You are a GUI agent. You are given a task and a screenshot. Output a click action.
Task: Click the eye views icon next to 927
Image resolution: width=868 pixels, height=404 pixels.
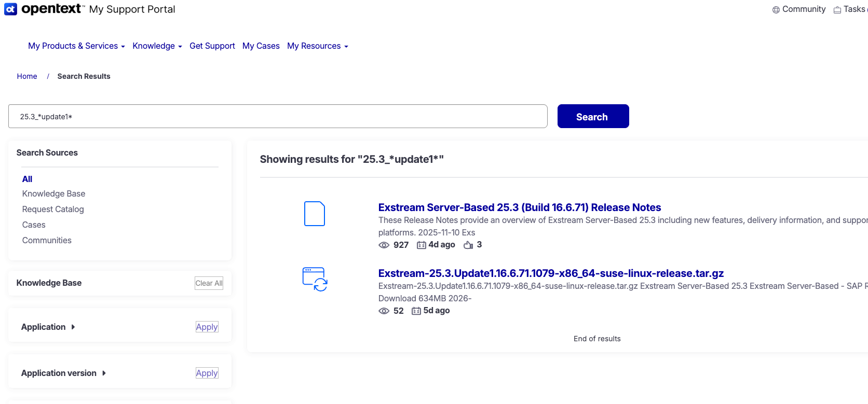[x=384, y=245]
